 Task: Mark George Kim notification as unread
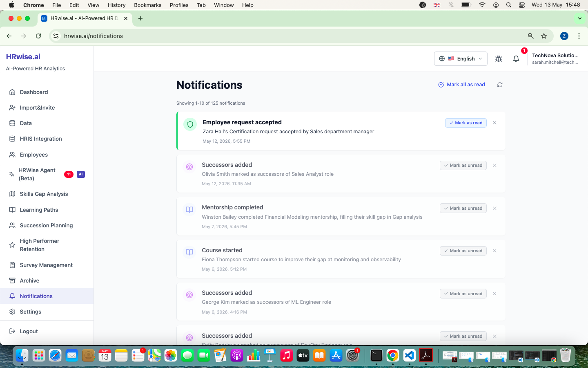click(463, 294)
